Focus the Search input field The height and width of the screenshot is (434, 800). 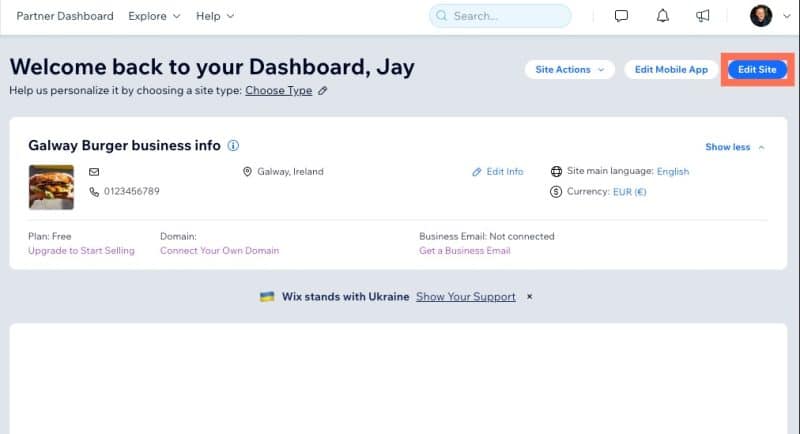500,16
